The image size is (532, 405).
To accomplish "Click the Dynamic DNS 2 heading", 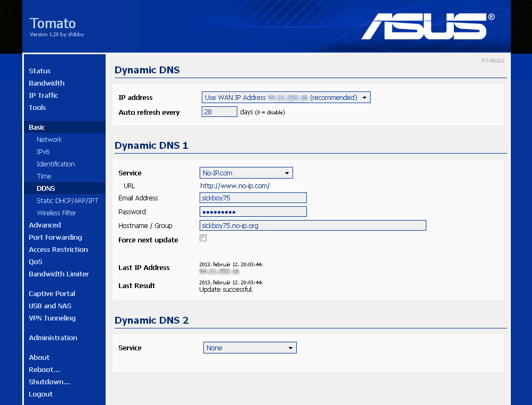I will tap(152, 320).
